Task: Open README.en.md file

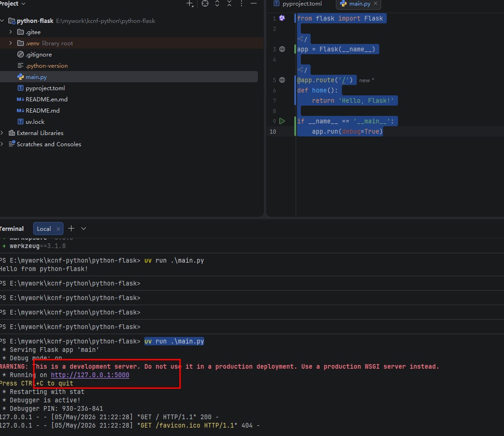Action: [47, 100]
